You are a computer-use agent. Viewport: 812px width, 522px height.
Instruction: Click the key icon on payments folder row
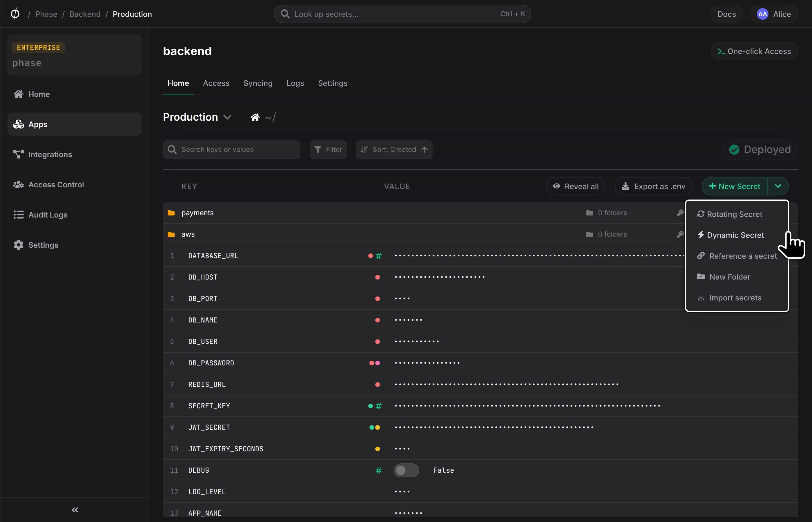pyautogui.click(x=680, y=213)
